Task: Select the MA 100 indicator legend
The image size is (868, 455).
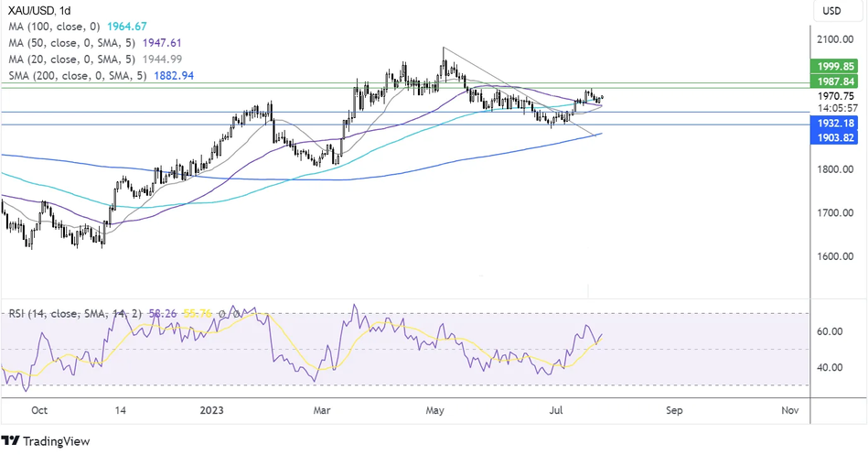Action: click(57, 27)
